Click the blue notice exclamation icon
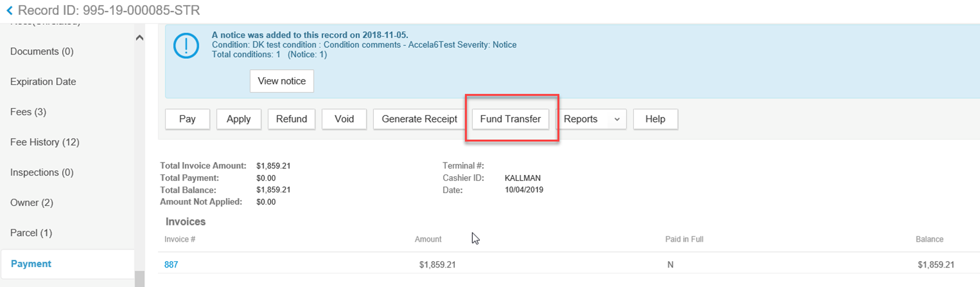 click(186, 45)
